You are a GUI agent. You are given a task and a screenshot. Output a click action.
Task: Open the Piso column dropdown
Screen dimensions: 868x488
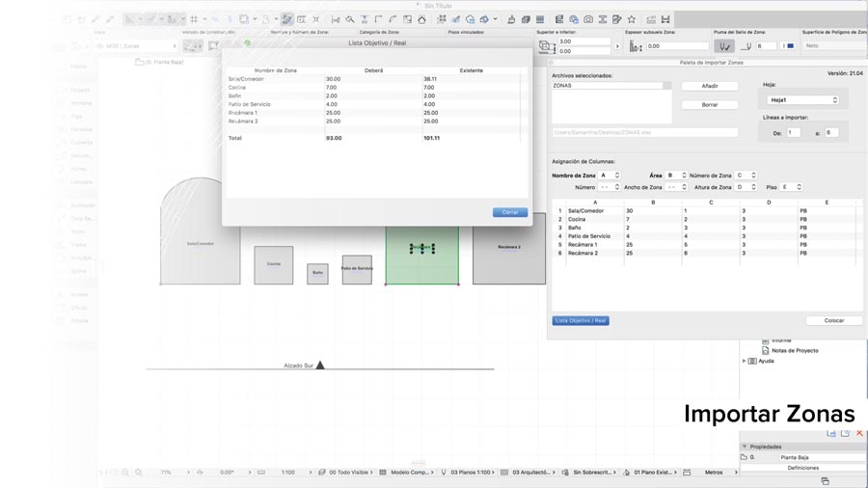coord(792,187)
